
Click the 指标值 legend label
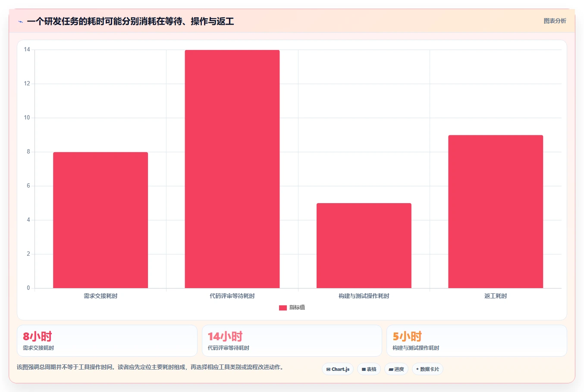click(297, 307)
